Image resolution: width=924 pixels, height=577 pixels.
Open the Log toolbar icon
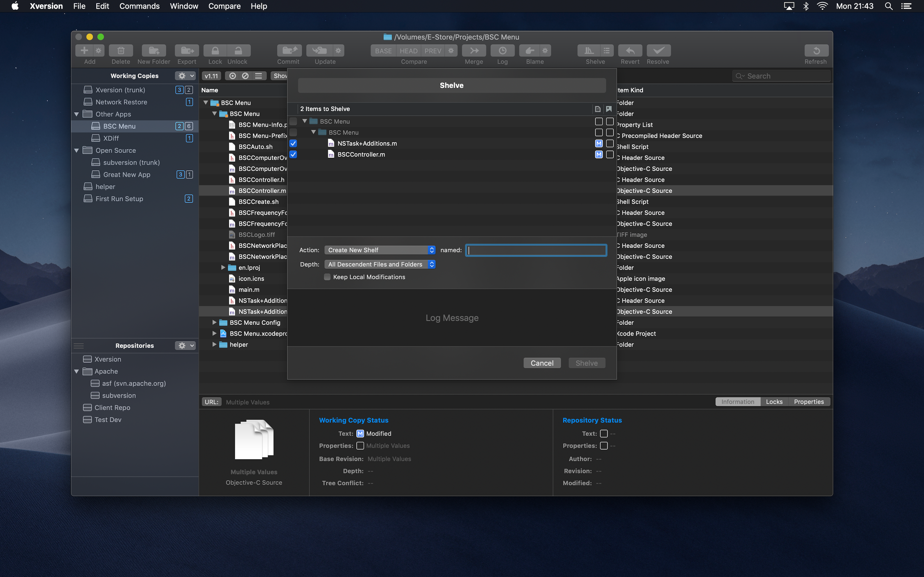tap(502, 51)
